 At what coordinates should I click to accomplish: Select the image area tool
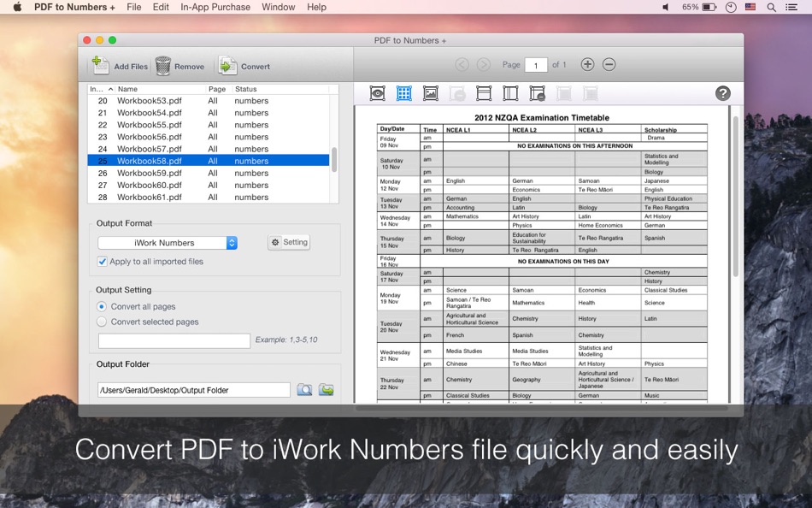430,93
